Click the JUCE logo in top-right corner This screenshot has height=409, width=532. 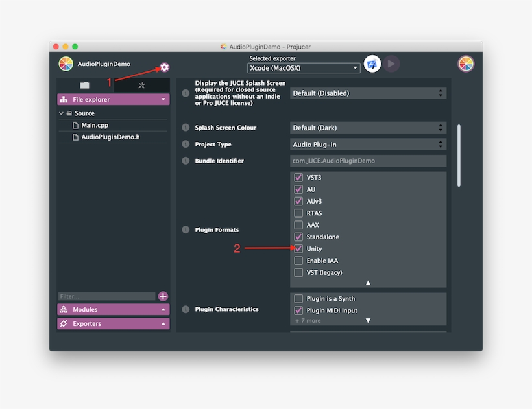[x=465, y=64]
